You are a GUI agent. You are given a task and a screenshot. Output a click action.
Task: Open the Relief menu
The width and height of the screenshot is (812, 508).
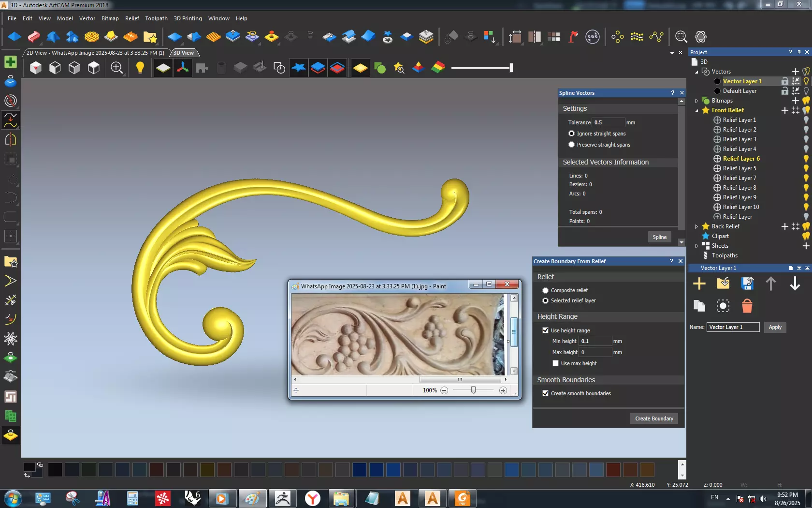(132, 18)
